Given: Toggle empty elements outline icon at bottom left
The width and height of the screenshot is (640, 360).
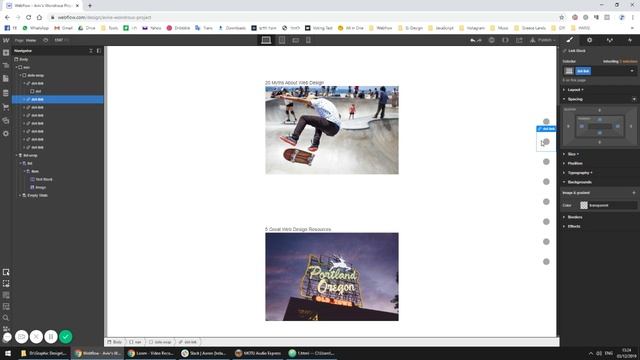Looking at the screenshot, I should pos(6,283).
